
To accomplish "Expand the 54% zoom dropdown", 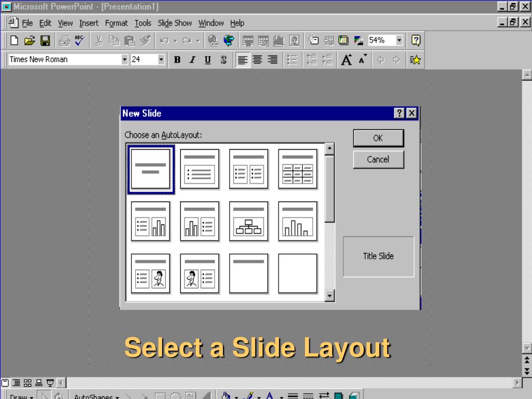I will click(x=400, y=41).
